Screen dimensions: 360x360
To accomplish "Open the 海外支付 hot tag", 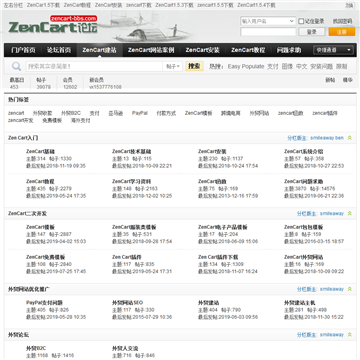I will pos(81,121).
